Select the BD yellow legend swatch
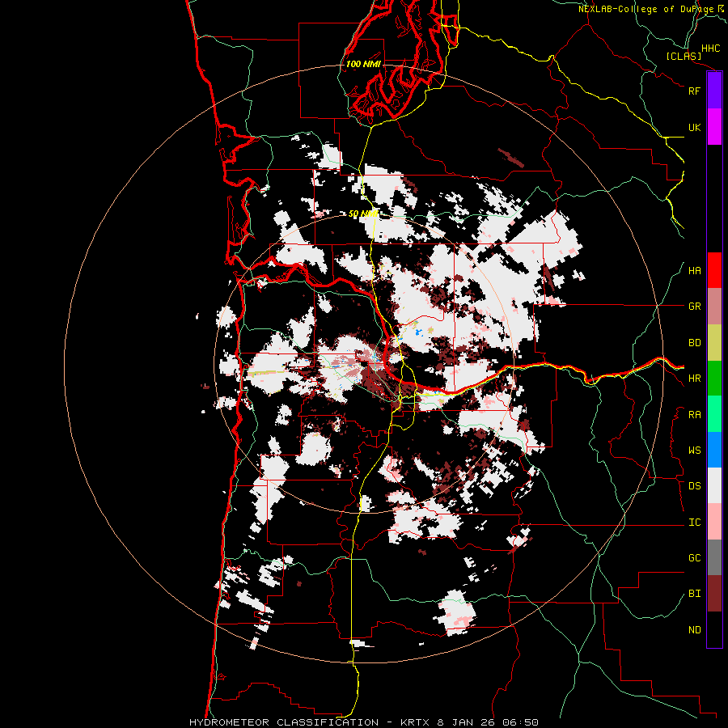Screen dimensions: 728x728 (714, 343)
